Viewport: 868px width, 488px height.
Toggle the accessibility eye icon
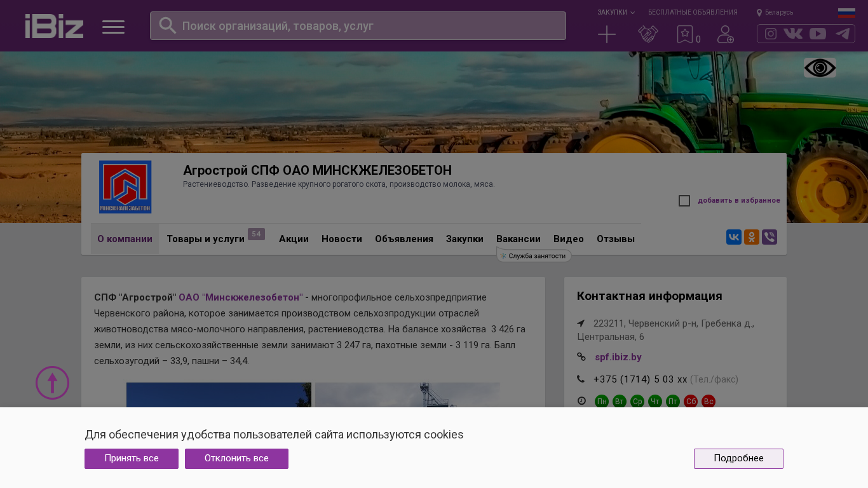coord(820,68)
